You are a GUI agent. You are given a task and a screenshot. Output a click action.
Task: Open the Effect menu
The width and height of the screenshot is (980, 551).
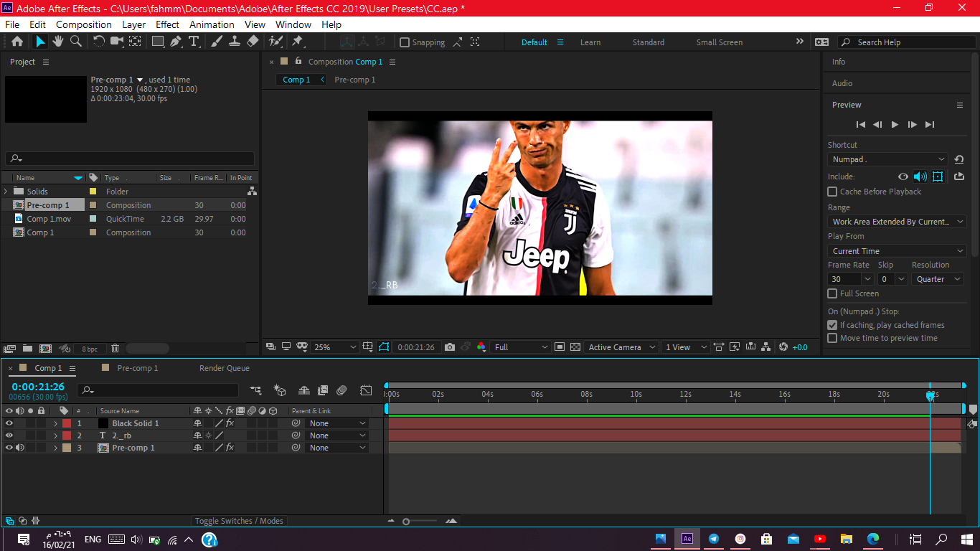[167, 24]
